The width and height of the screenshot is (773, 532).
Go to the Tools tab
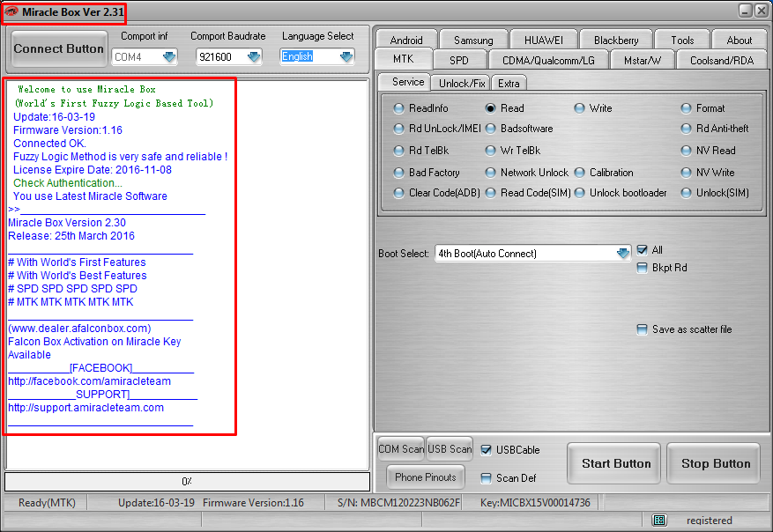point(682,40)
